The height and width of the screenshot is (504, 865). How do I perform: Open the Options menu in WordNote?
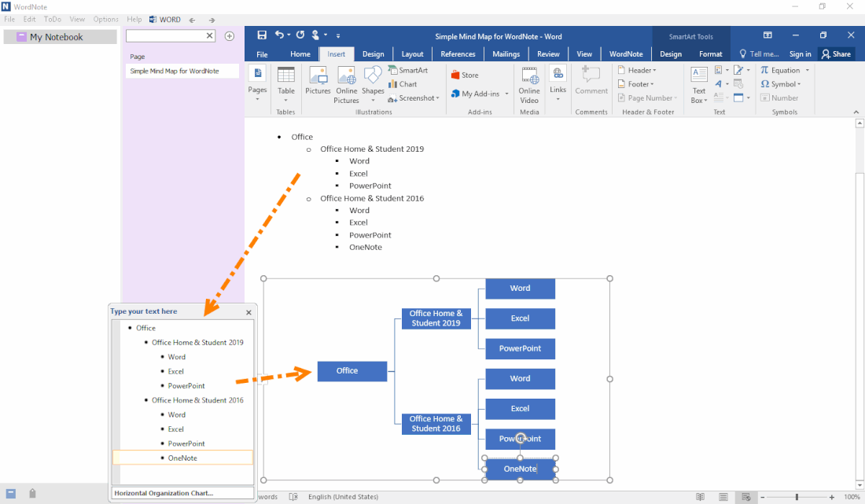pos(105,20)
